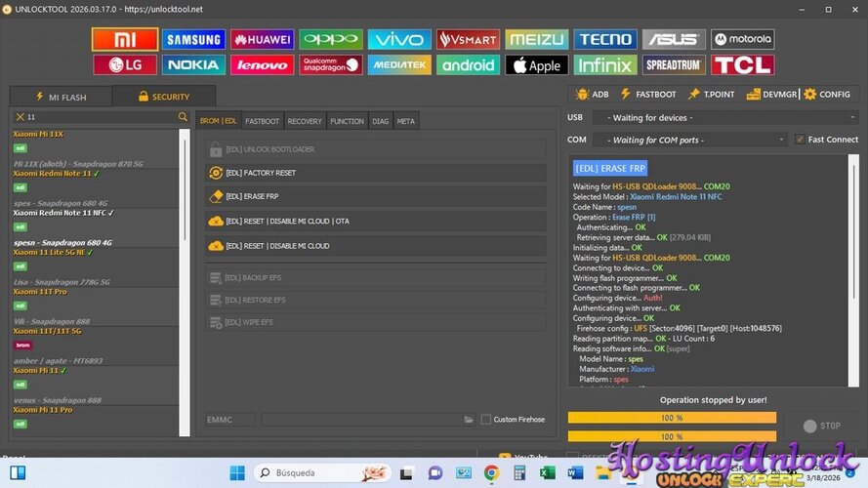Clear the model search with the X icon

20,117
